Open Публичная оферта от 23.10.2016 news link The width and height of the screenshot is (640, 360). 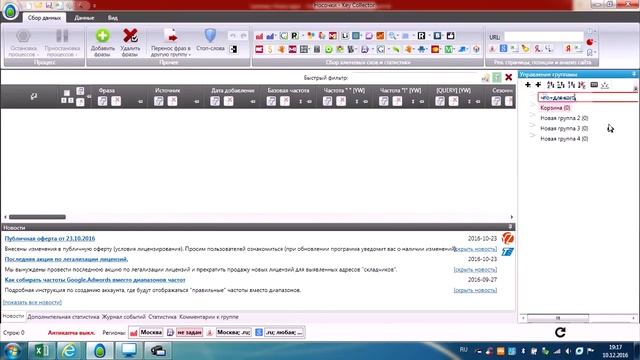click(50, 238)
